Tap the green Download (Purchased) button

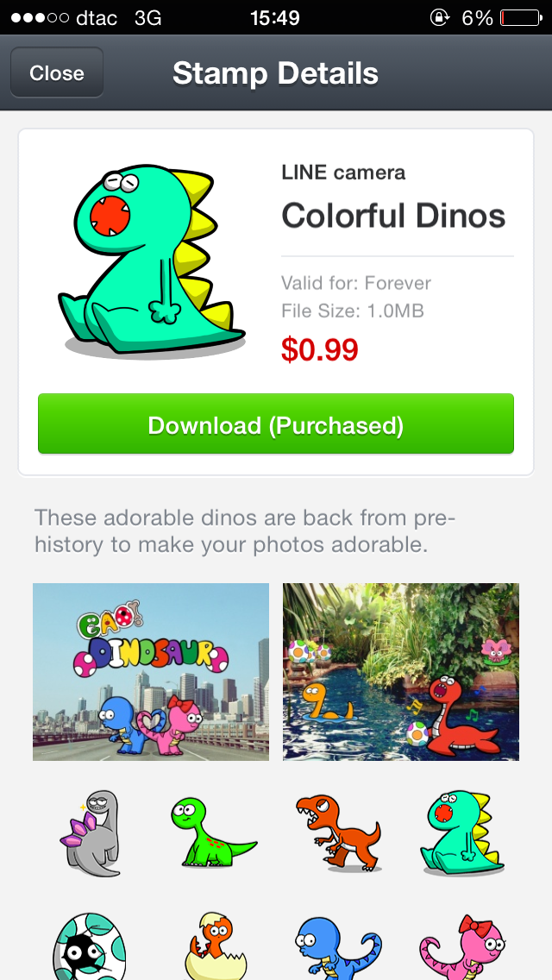[276, 424]
